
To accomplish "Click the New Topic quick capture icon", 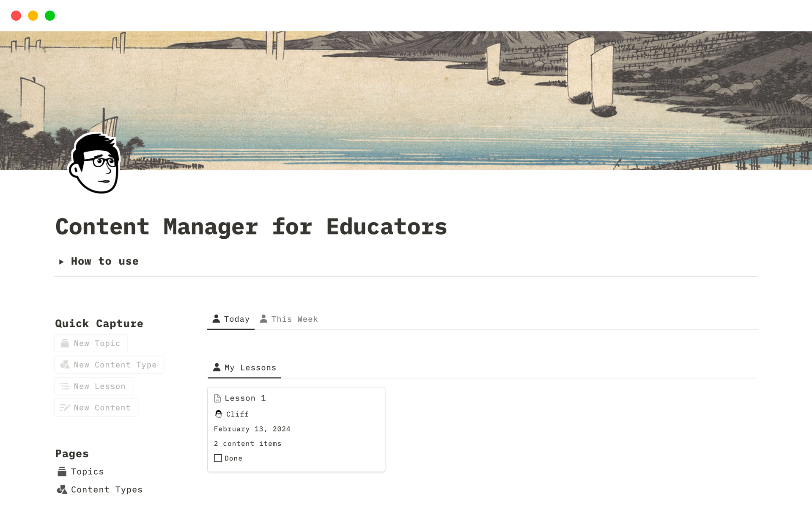I will [65, 343].
